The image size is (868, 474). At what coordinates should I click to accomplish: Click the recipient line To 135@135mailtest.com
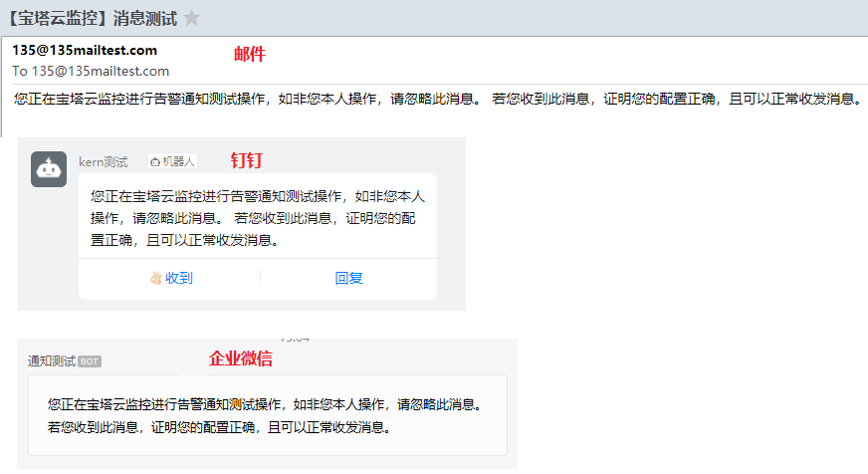[x=91, y=71]
